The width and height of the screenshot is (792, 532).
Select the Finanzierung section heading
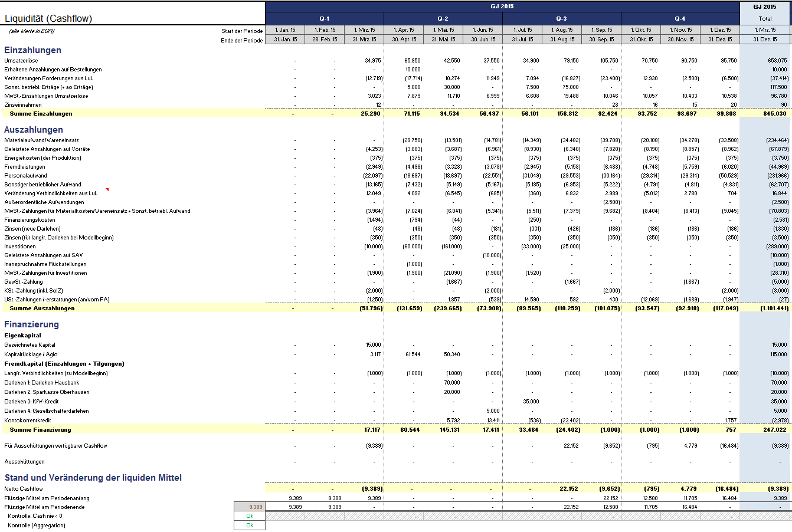[x=31, y=324]
